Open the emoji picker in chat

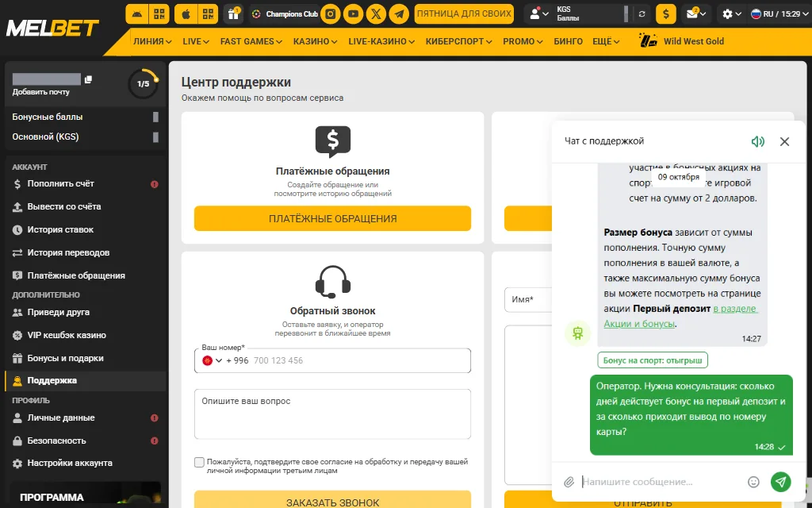tap(753, 482)
